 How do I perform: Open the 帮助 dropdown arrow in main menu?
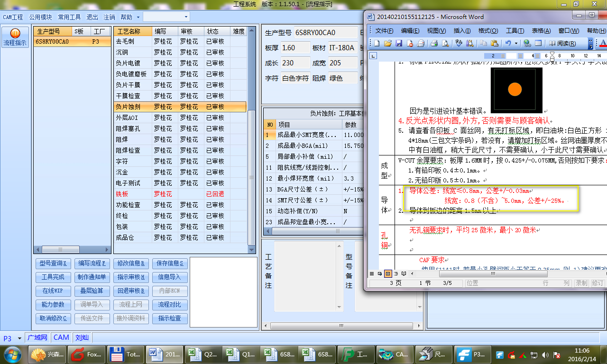tap(138, 17)
